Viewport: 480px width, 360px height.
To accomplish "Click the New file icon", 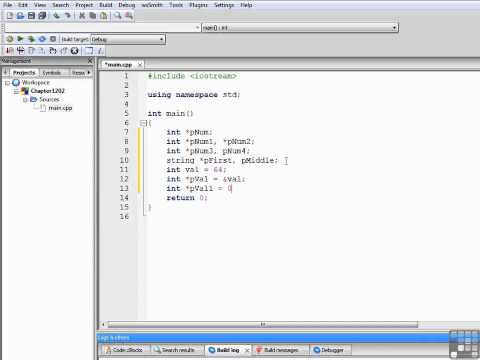I will [x=10, y=16].
